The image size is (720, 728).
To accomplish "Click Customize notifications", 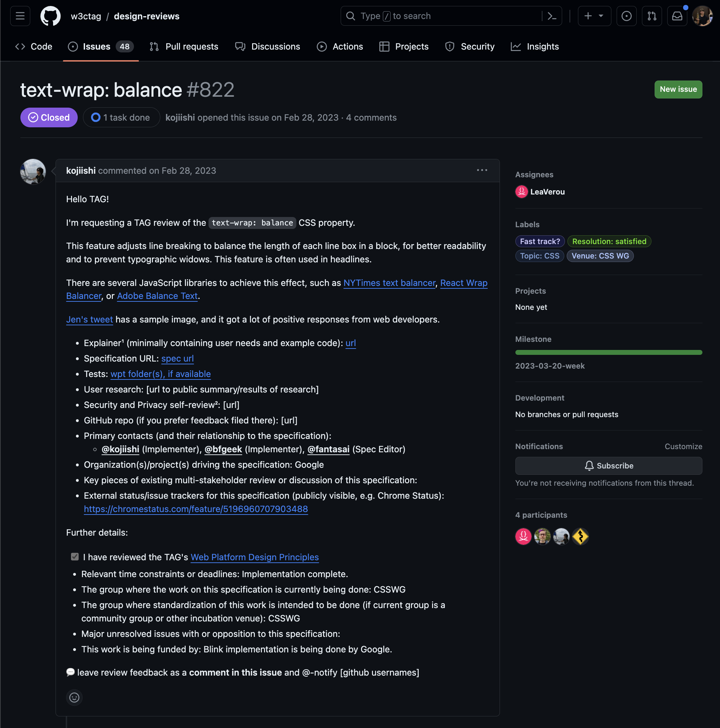I will pos(683,447).
